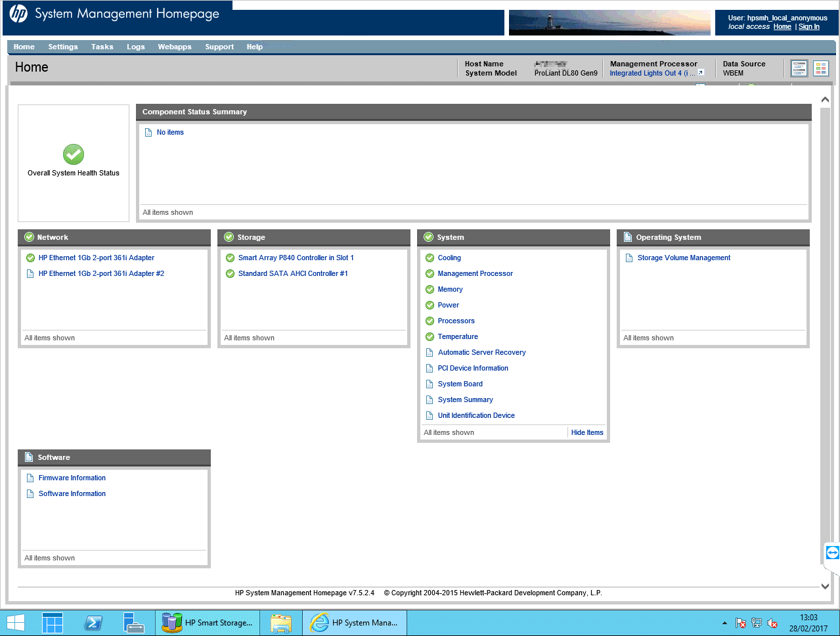Open the Tasks menu

[102, 47]
